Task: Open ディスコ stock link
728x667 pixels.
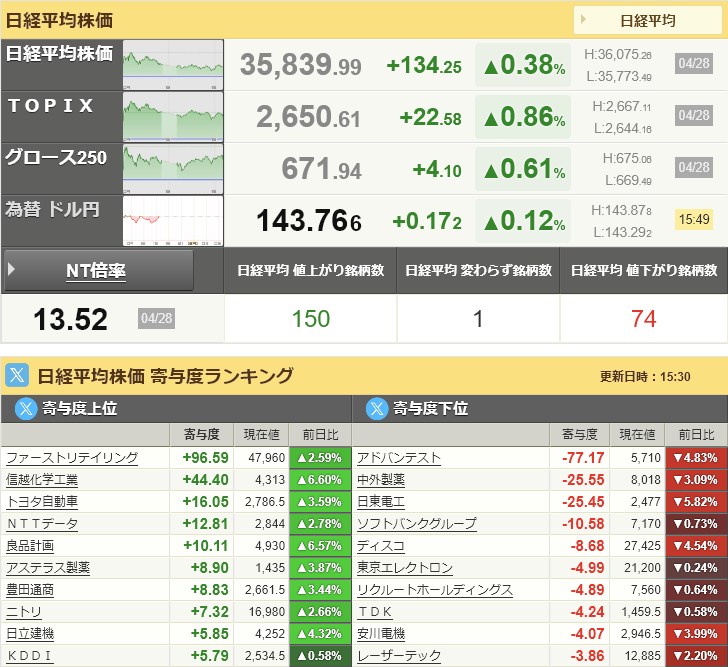Action: click(x=381, y=546)
